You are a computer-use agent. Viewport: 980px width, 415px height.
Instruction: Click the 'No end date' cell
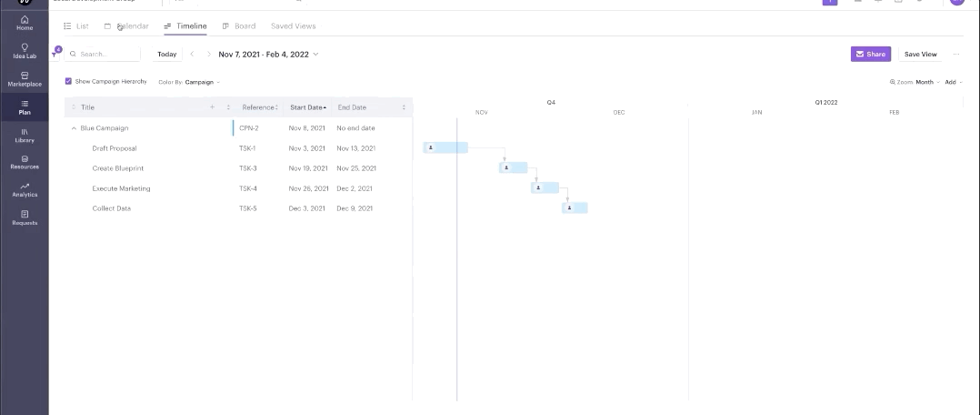[355, 128]
